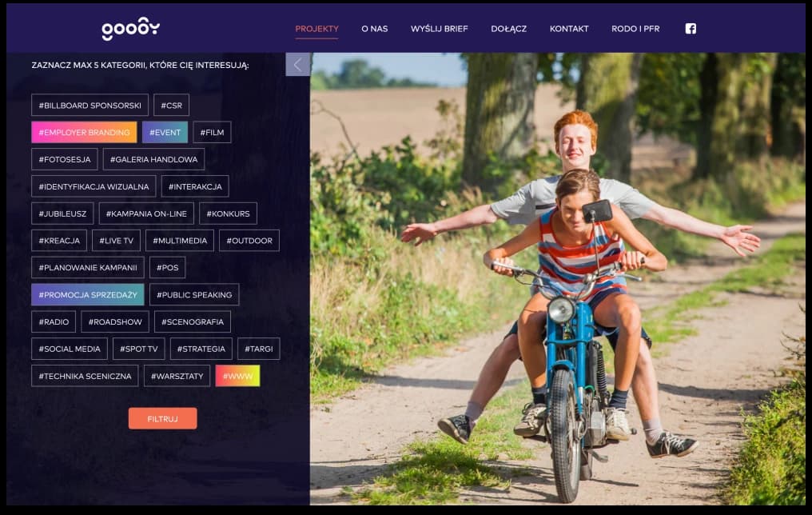
Task: Enable the #BILLBOARD SPONSORSKI filter
Action: (x=89, y=105)
